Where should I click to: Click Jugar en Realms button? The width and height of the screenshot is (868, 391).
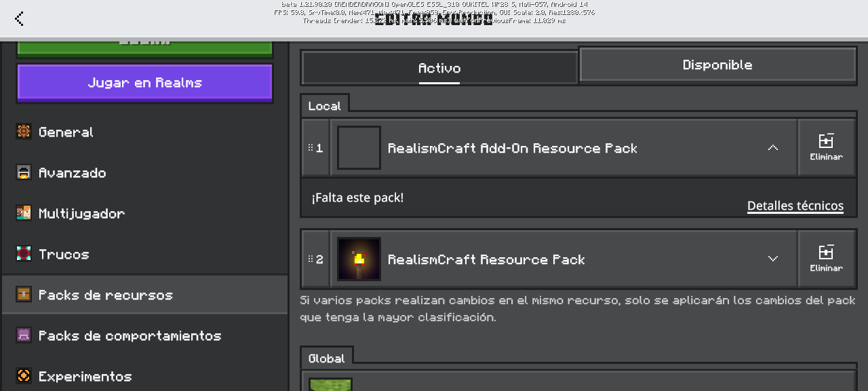[x=144, y=83]
